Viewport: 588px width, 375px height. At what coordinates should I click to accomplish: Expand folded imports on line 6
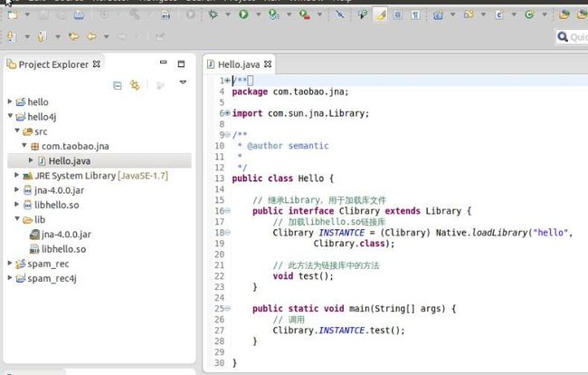(227, 113)
